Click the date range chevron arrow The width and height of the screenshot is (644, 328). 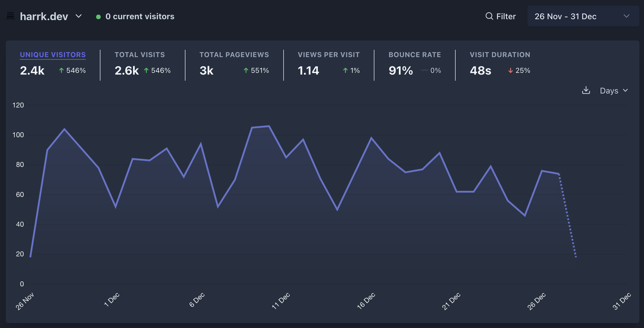point(627,16)
